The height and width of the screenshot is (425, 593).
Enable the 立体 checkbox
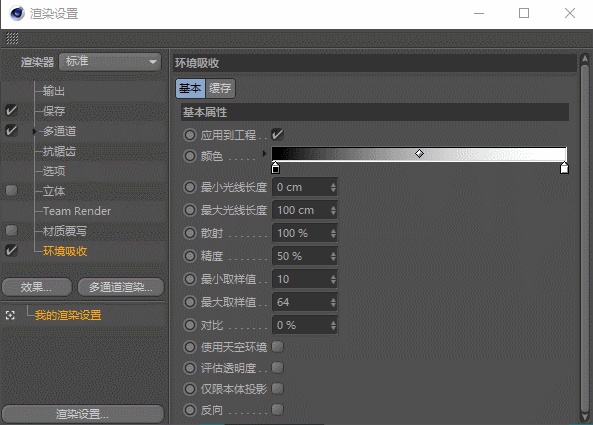pos(11,190)
